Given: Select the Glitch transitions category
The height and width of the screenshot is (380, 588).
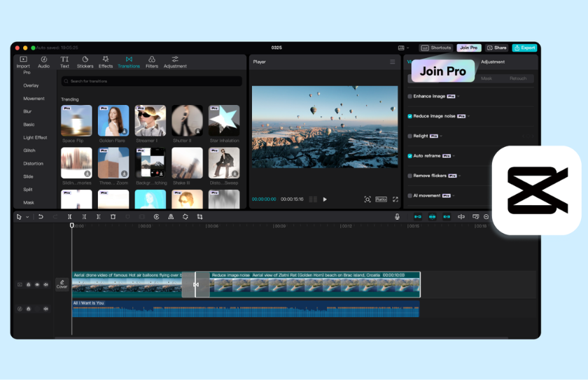Looking at the screenshot, I should click(29, 150).
